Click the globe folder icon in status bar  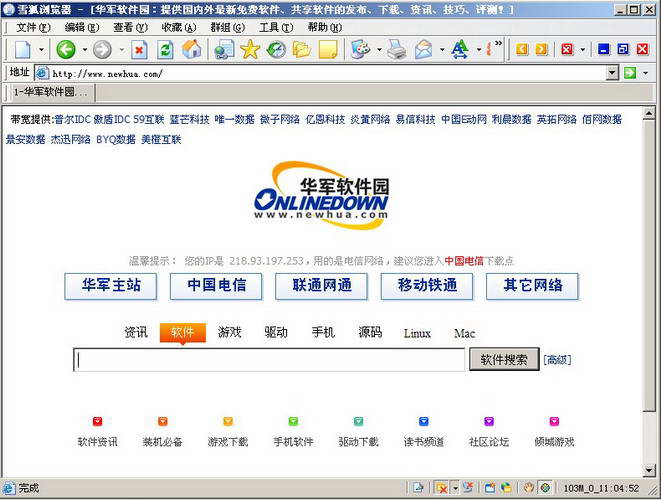click(x=506, y=488)
